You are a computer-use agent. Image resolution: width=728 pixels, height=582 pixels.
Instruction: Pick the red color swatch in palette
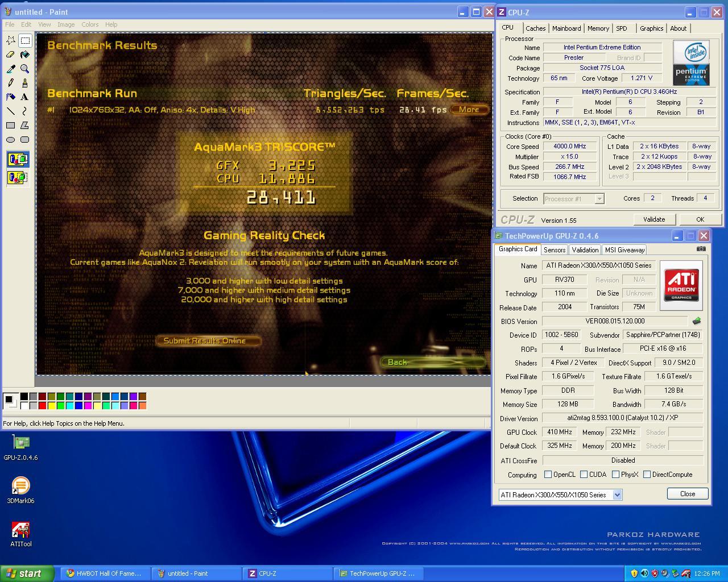43,405
